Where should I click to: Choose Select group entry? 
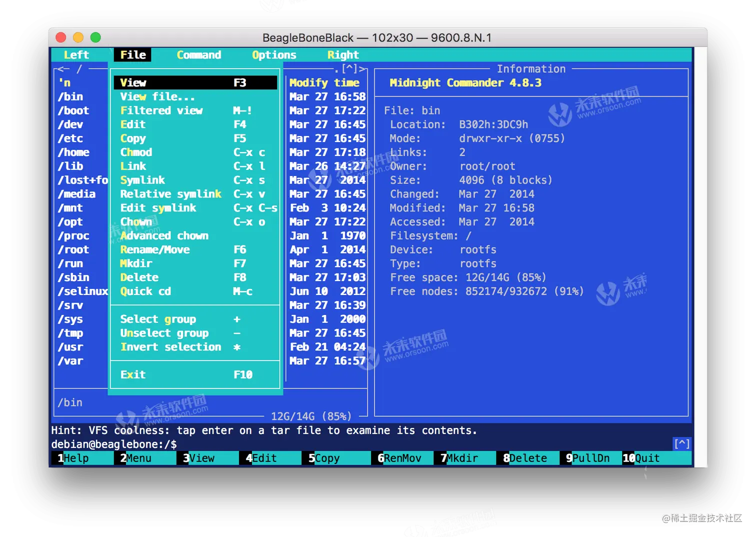click(x=195, y=319)
